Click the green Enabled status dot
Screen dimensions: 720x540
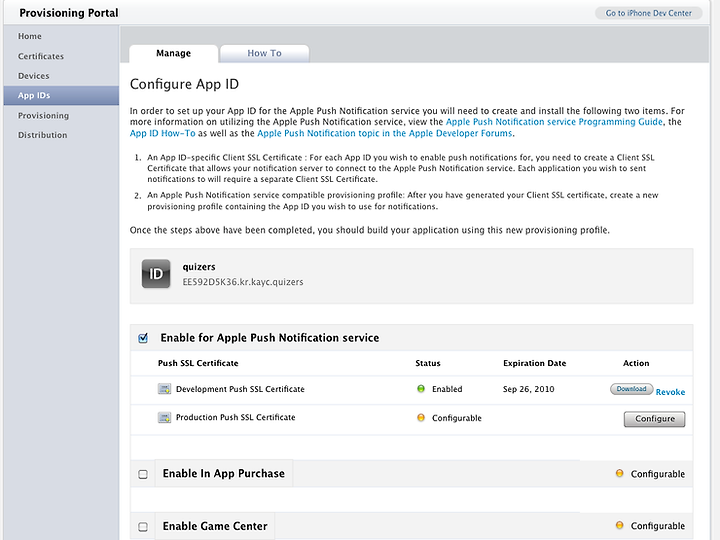[x=421, y=389]
